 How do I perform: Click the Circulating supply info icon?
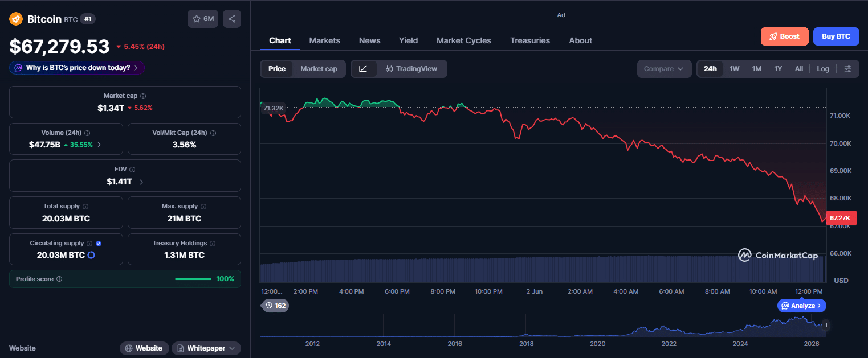90,243
